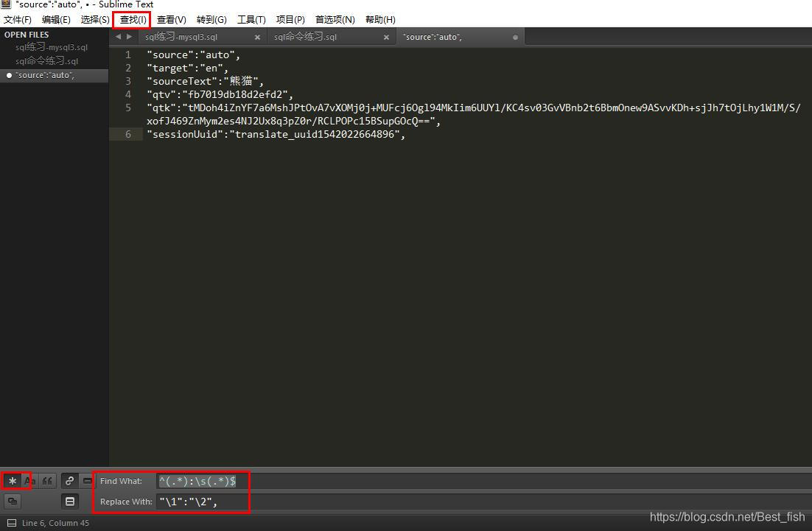Click the unsaved dot on "source":"auto", tab
The height and width of the screenshot is (531, 812).
[x=515, y=38]
